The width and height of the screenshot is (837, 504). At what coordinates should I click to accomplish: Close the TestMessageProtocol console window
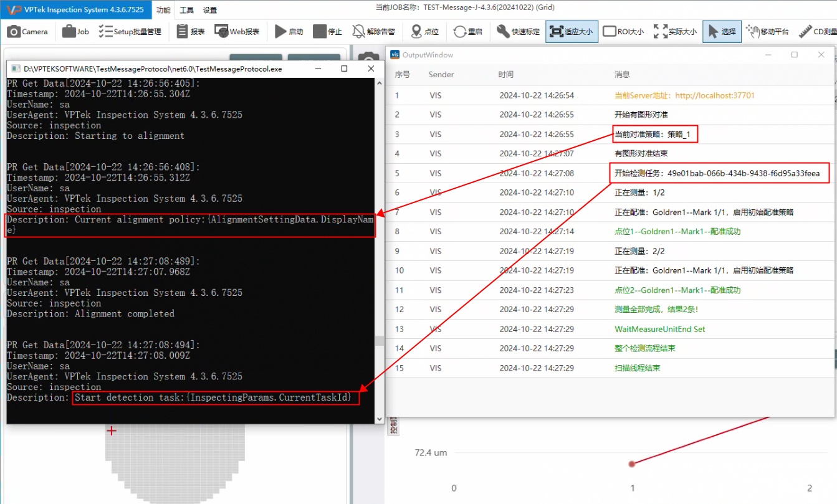[x=371, y=69]
